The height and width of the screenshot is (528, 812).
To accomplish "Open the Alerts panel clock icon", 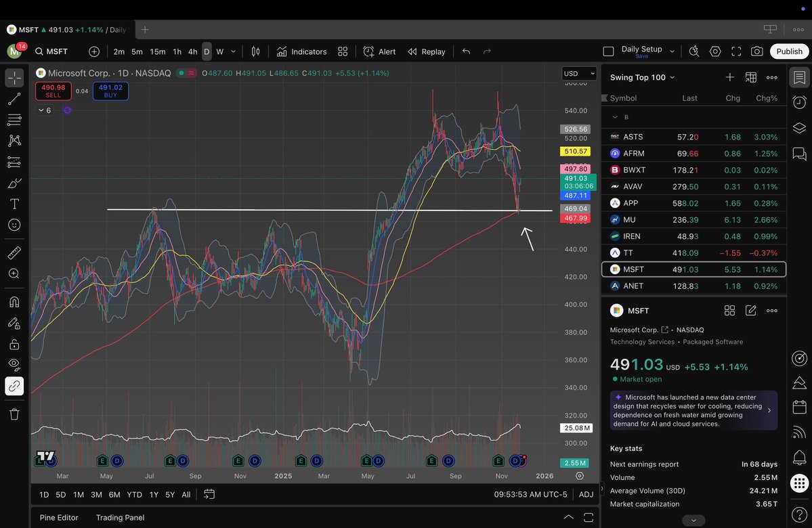I will coord(798,102).
